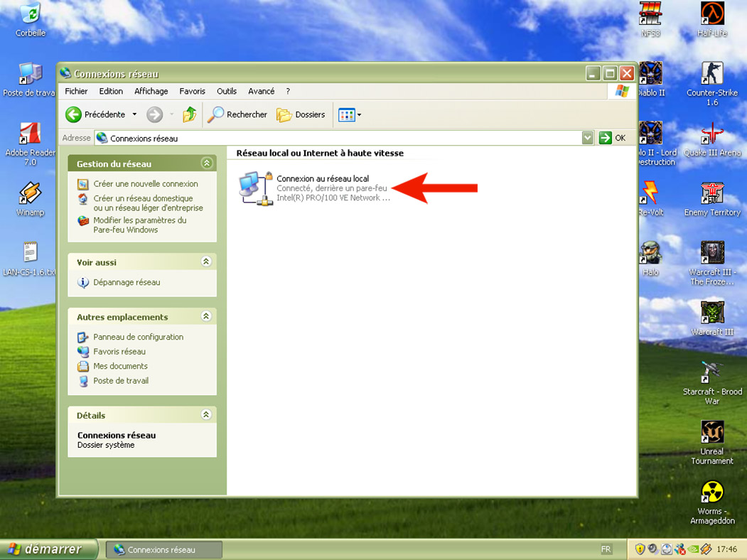Open the address bar dropdown arrow
Screen dimensions: 747x560
coord(587,138)
